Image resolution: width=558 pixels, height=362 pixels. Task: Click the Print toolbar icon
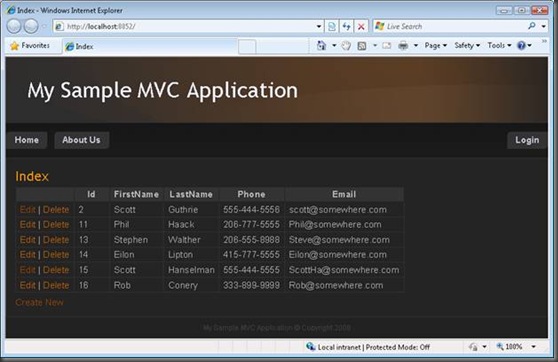(x=403, y=46)
